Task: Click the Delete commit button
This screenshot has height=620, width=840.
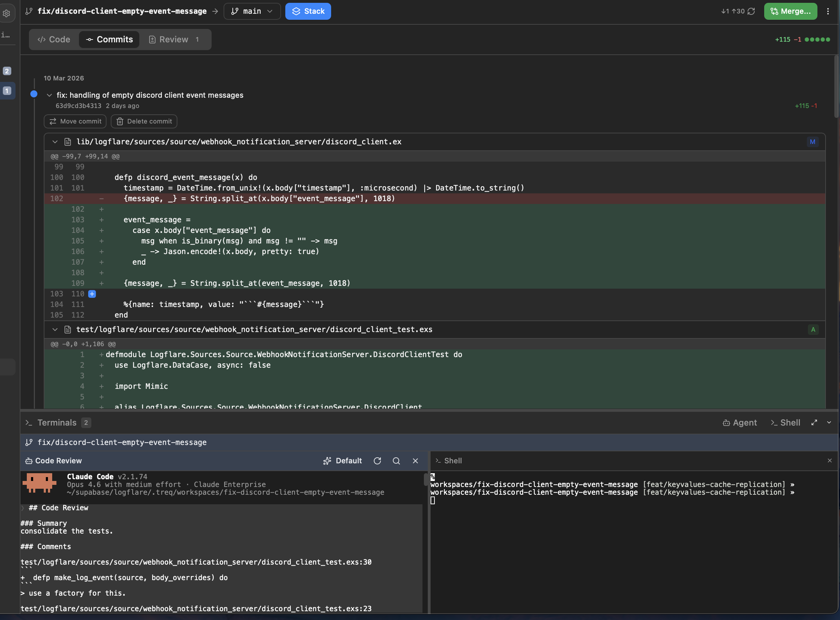Action: point(144,121)
